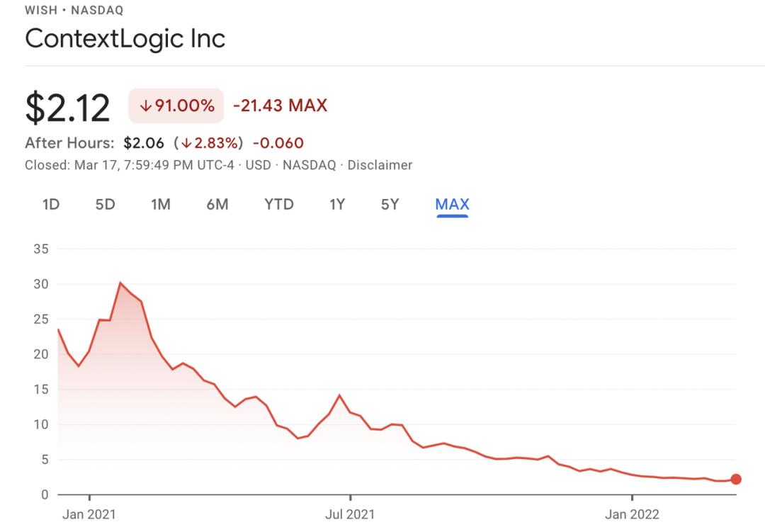Screen dimensions: 765x532
Task: Click the $2.12 current price
Action: tap(68, 108)
